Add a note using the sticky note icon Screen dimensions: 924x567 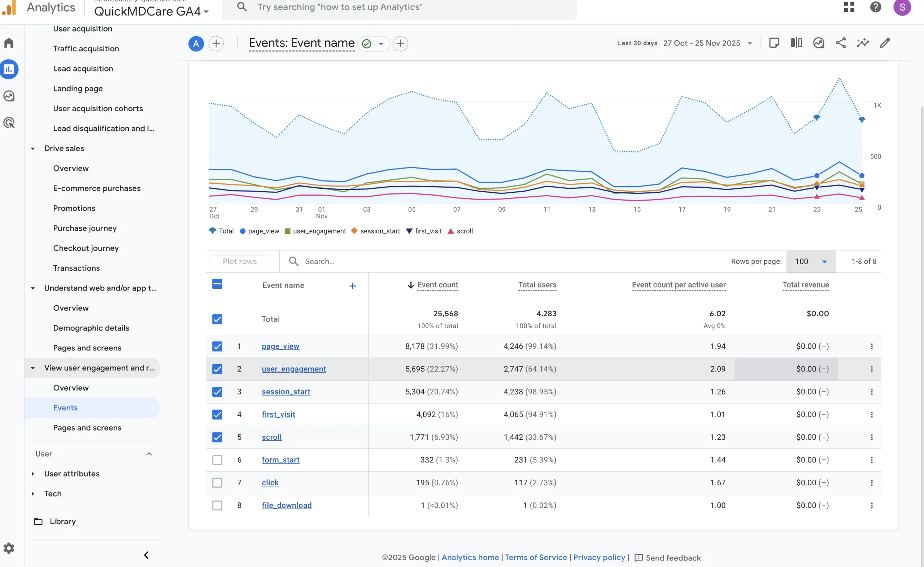click(774, 43)
